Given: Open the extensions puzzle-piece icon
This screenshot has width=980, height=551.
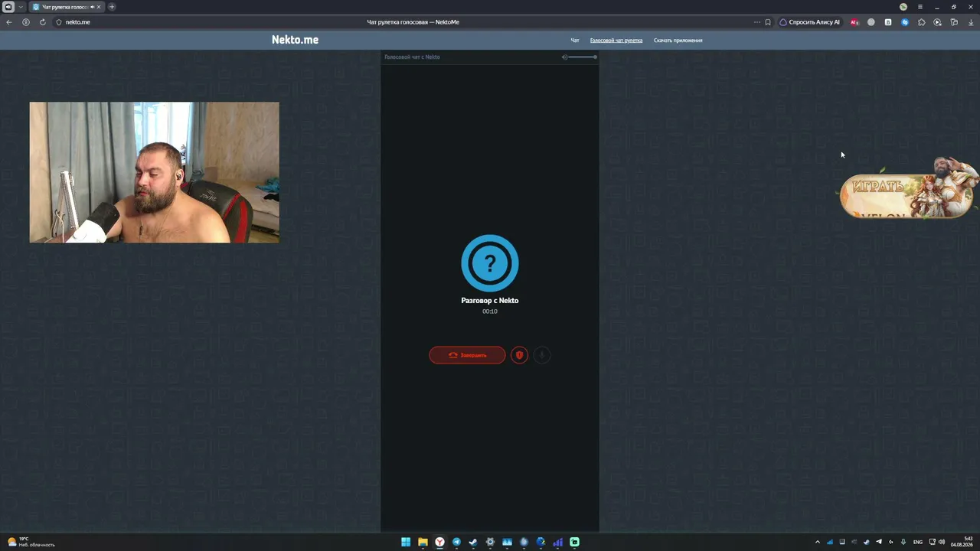Looking at the screenshot, I should pyautogui.click(x=921, y=22).
